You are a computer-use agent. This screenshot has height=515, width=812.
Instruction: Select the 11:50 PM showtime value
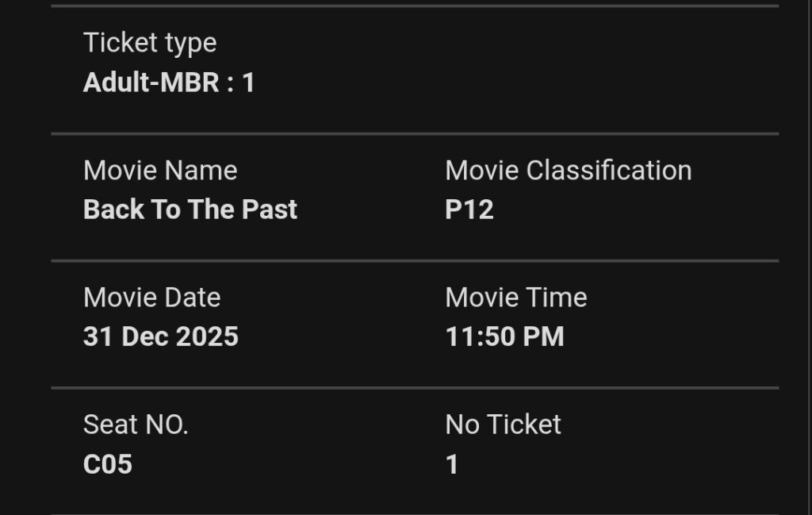(504, 336)
